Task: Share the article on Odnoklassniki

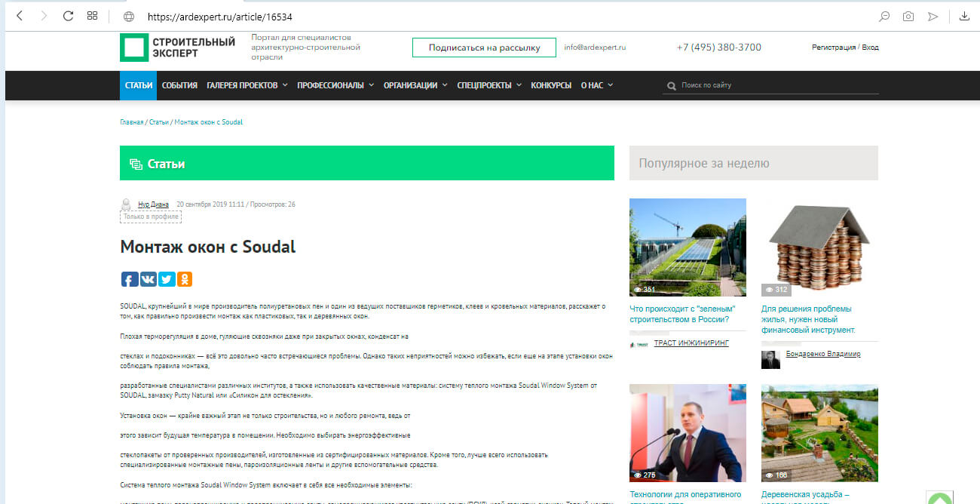Action: coord(185,279)
